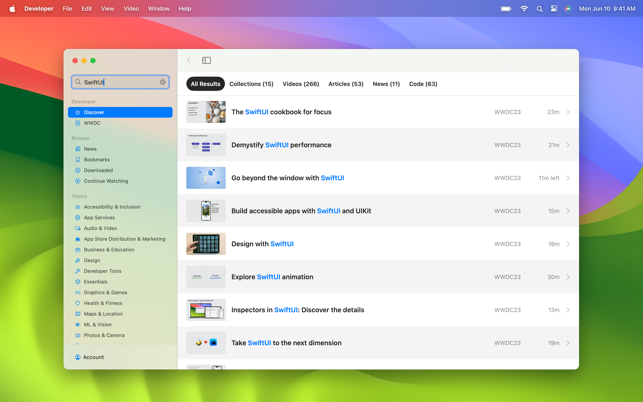Switch to Collections (15) tab

coord(251,84)
